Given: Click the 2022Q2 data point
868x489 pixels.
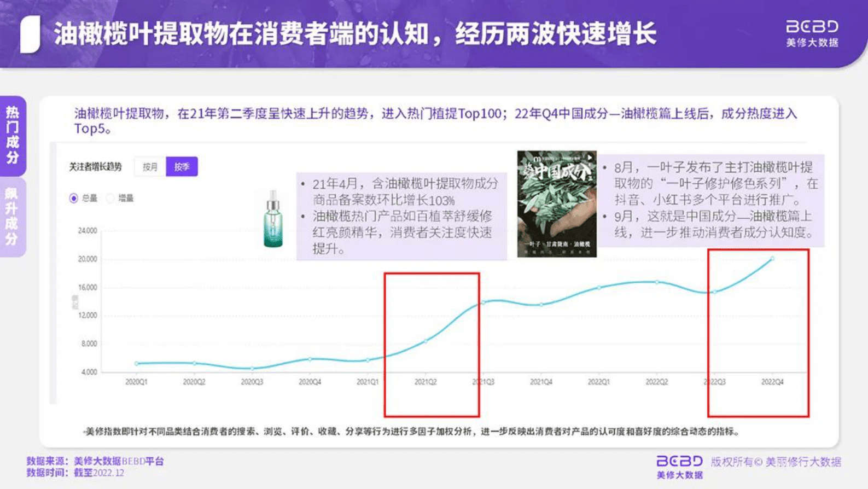Looking at the screenshot, I should click(657, 282).
